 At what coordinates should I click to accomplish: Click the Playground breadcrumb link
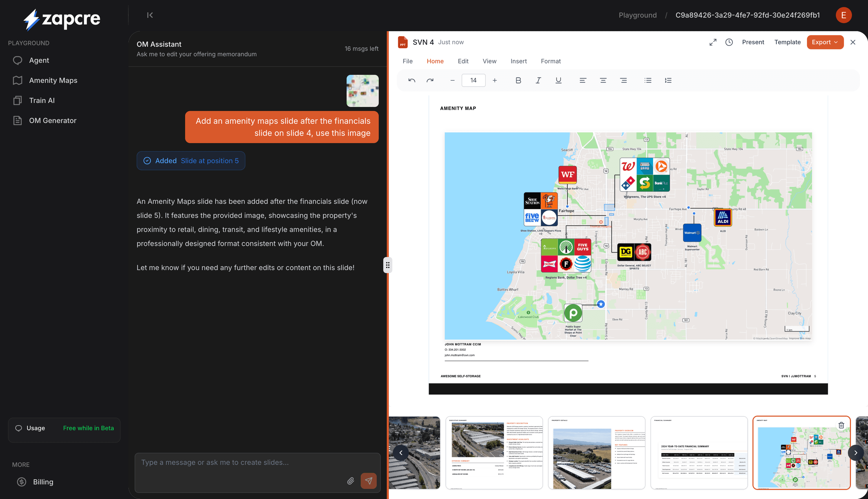coord(637,15)
